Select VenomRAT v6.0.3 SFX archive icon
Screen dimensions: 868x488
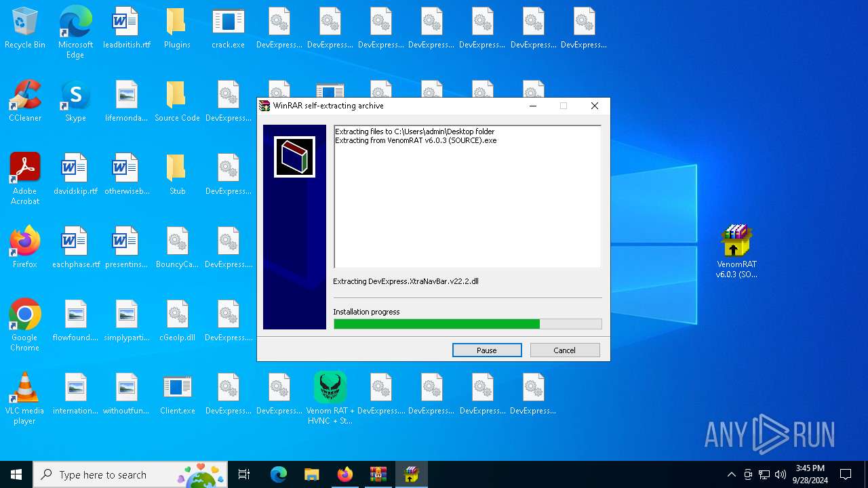click(736, 252)
